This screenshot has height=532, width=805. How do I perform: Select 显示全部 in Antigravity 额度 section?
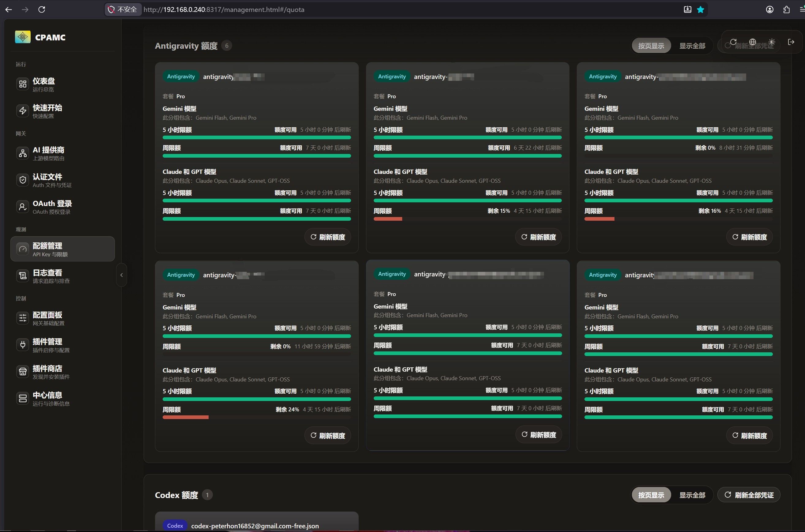(692, 46)
